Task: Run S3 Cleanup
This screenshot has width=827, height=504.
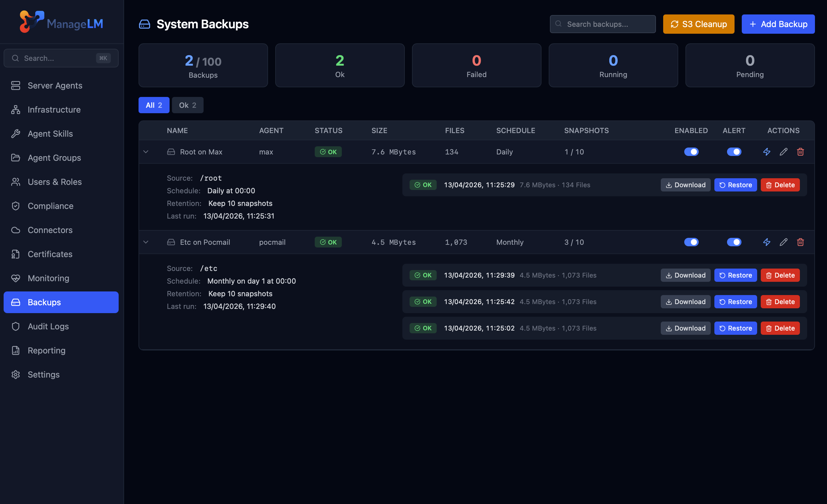Action: tap(698, 24)
